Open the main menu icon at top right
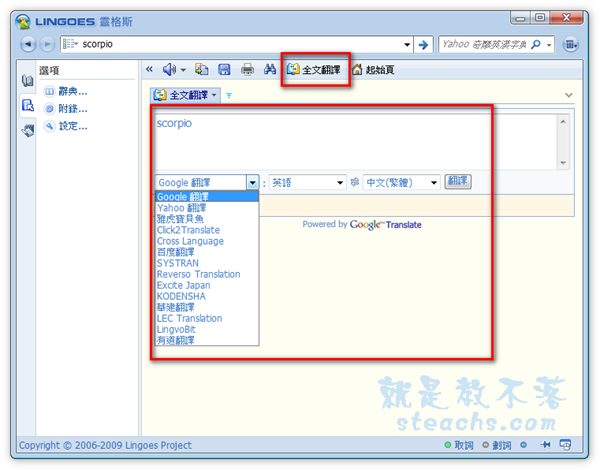The width and height of the screenshot is (600, 470). pos(571,44)
